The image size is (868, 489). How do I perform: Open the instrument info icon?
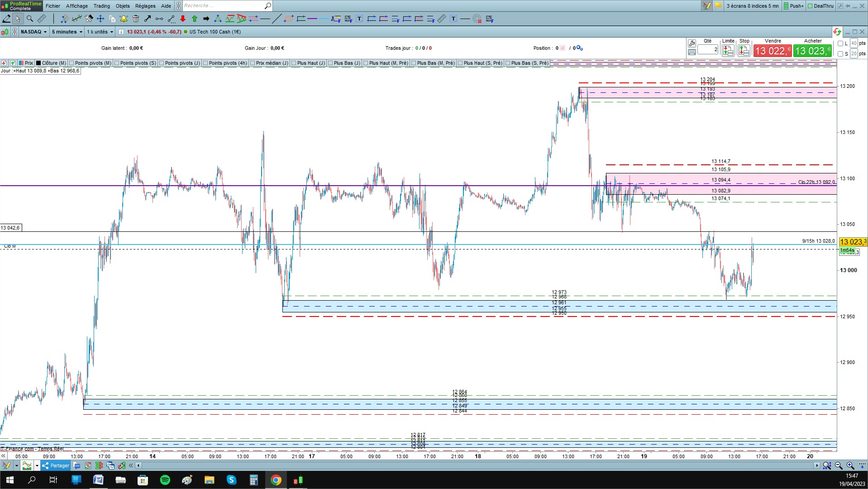(121, 32)
